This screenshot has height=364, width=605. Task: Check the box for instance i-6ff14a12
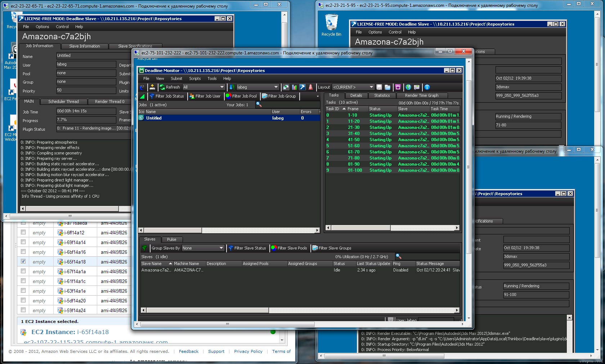[23, 232]
